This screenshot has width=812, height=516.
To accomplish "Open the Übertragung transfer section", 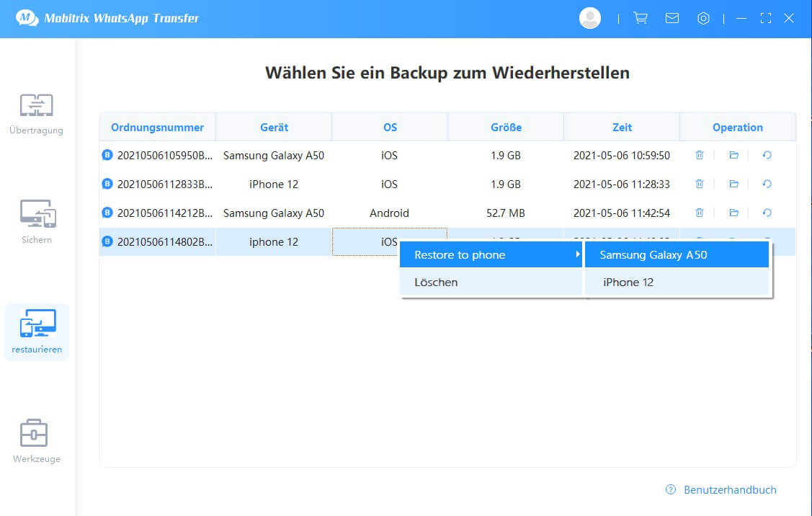I will point(36,114).
